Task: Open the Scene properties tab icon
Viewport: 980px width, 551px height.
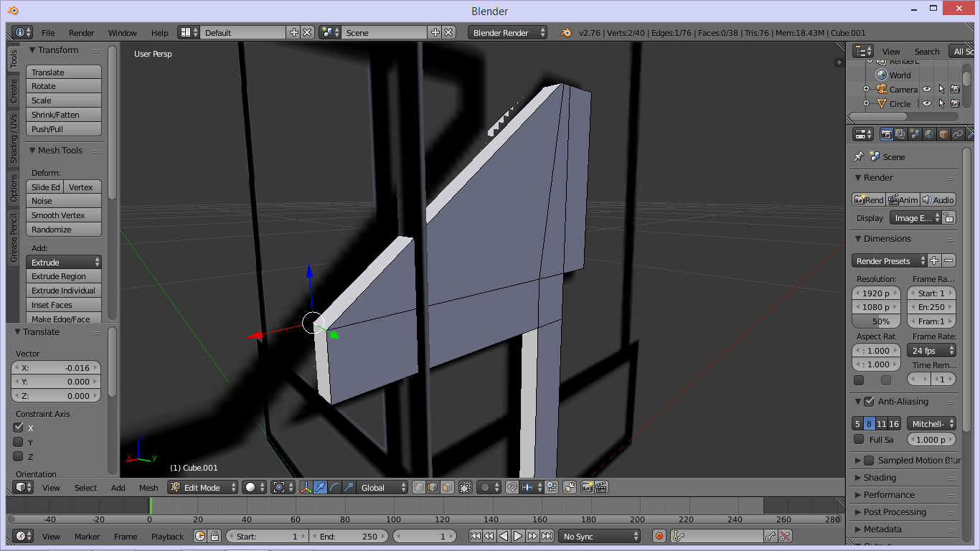Action: pos(915,134)
